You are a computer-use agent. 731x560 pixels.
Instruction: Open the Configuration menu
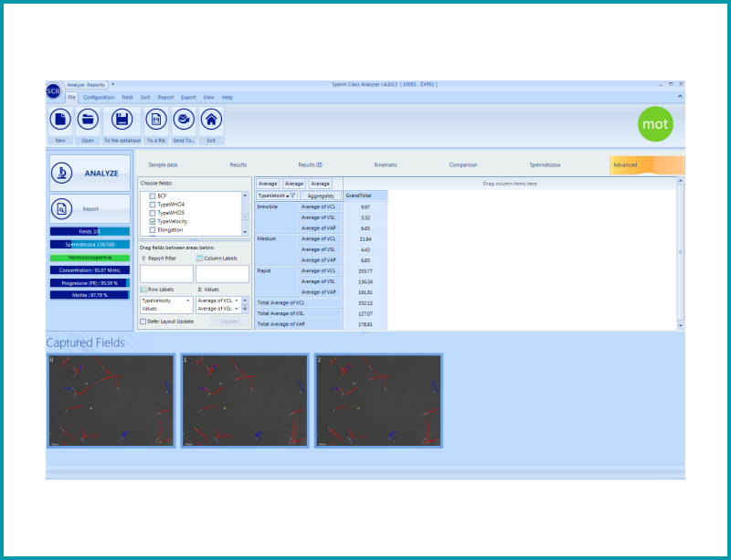point(99,98)
